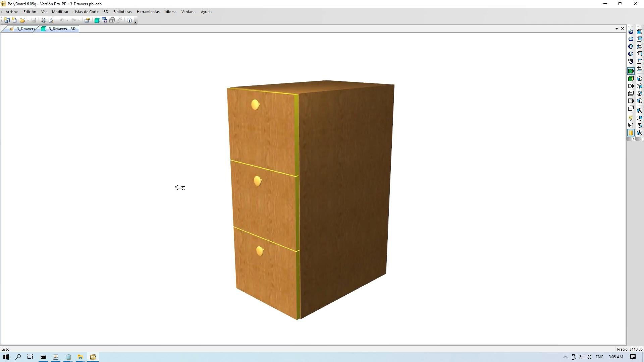Switch view using the 3D/2D icon
Image resolution: width=644 pixels, height=362 pixels.
104,20
